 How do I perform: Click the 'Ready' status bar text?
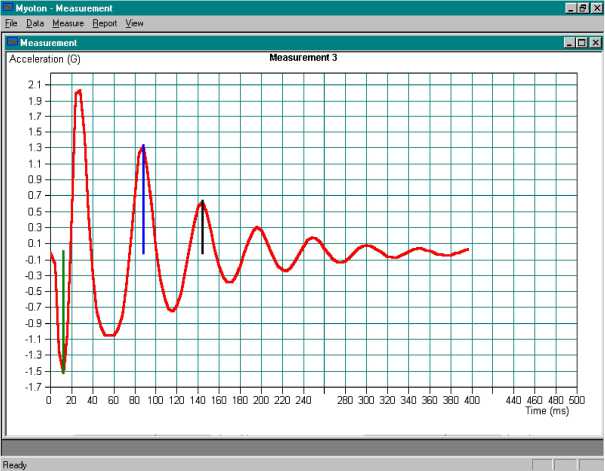tap(15, 465)
